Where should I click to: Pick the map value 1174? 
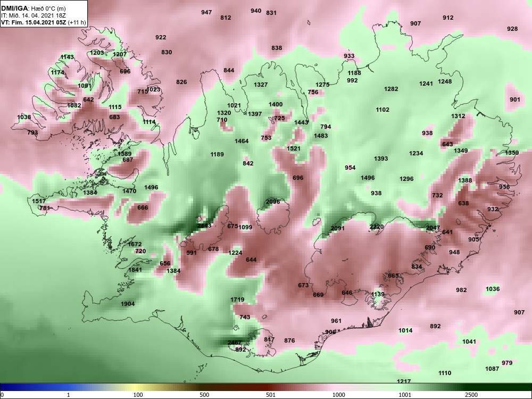tap(57, 72)
